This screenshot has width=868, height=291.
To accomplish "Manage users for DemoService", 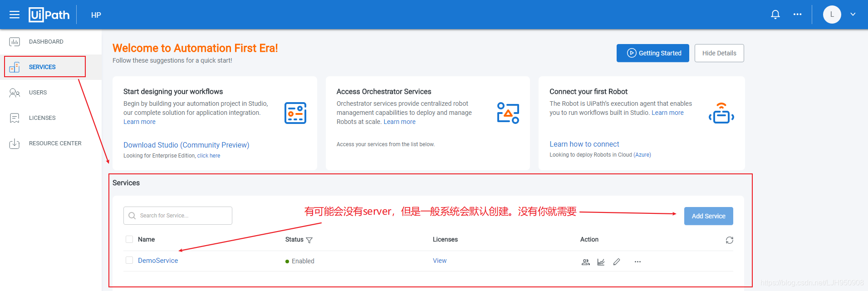I will pyautogui.click(x=586, y=262).
